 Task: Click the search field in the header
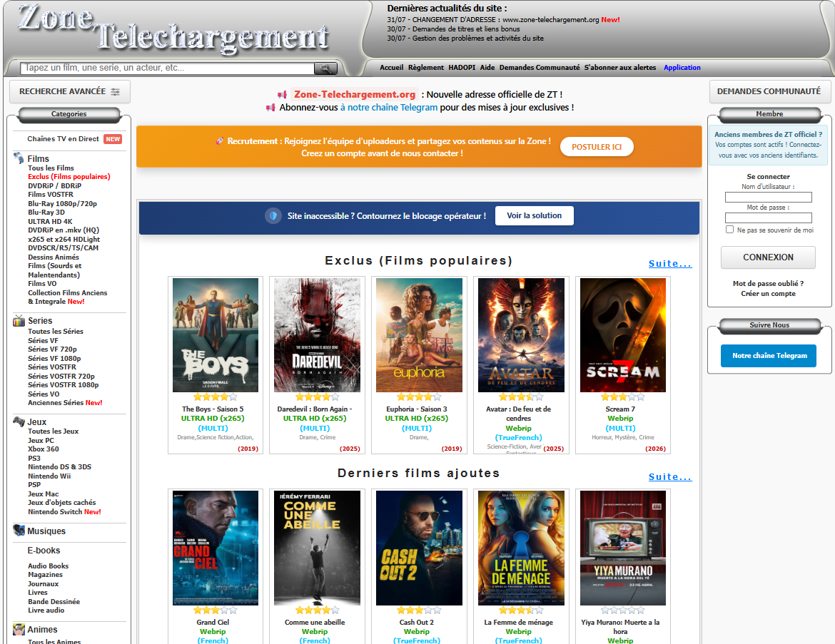click(x=167, y=68)
